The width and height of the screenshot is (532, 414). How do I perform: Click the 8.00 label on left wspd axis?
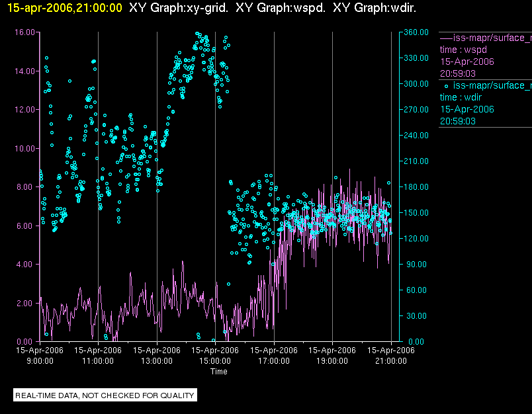click(26, 187)
